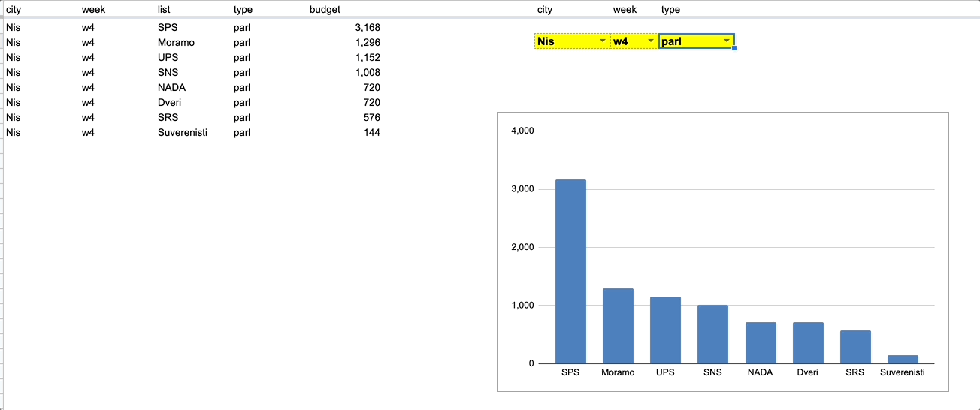The image size is (980, 410).
Task: Select the budget header cell
Action: (325, 10)
